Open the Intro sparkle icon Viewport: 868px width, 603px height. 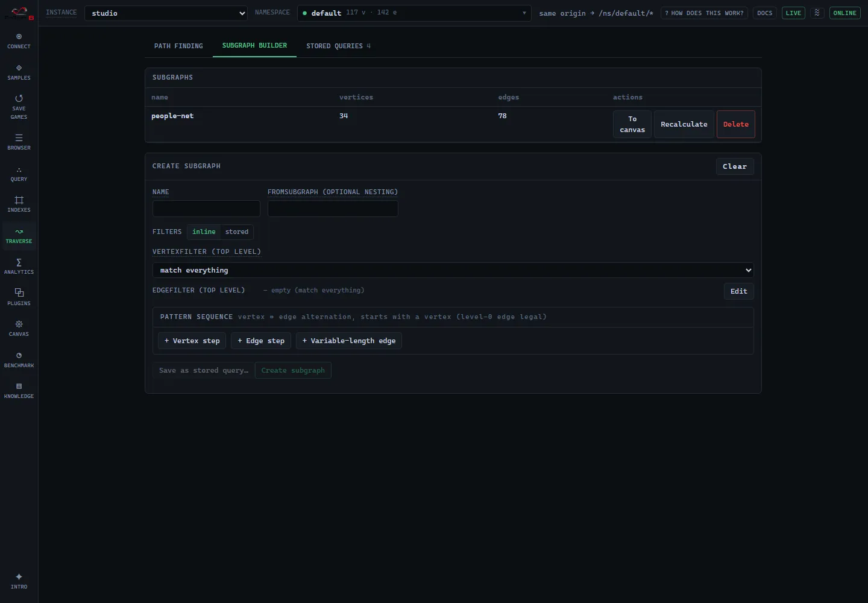[19, 581]
